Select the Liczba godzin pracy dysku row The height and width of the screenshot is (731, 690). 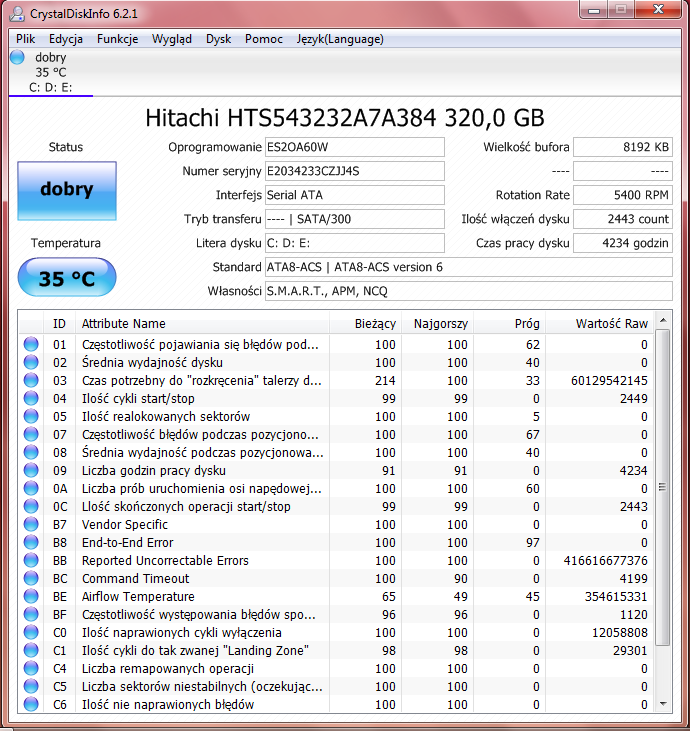[337, 470]
